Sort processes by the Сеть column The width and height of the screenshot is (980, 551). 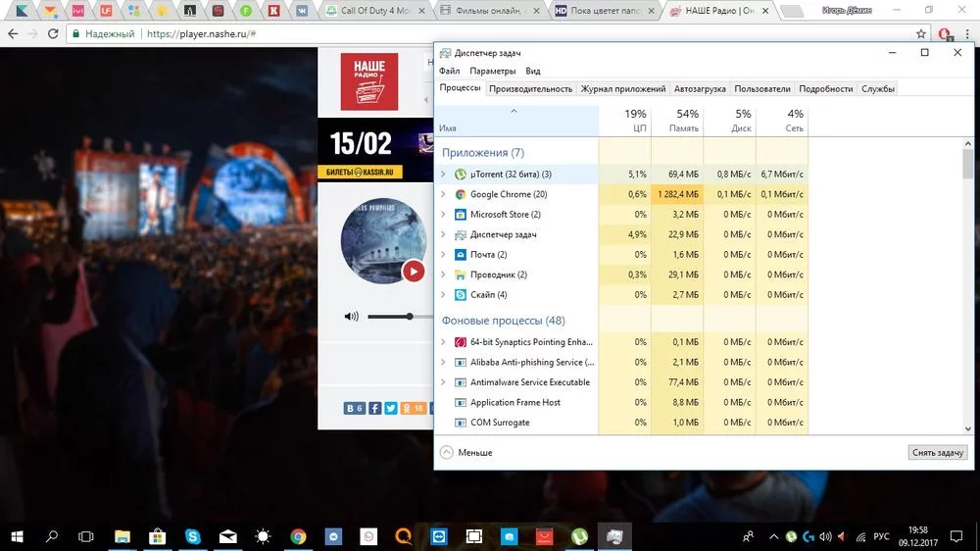tap(782, 121)
